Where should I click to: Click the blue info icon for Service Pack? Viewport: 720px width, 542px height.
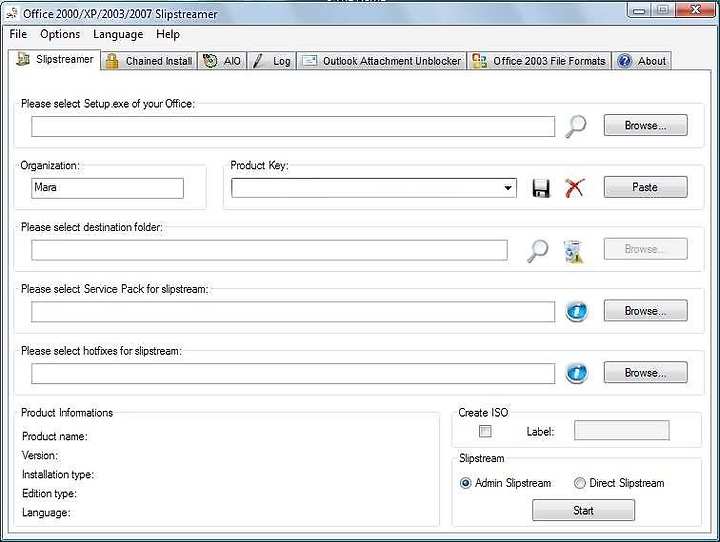576,311
